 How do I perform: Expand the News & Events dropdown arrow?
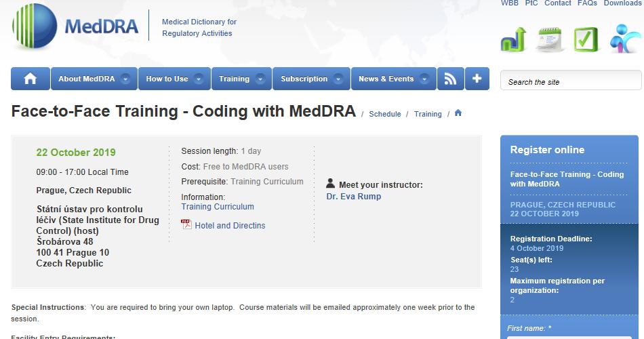point(424,79)
